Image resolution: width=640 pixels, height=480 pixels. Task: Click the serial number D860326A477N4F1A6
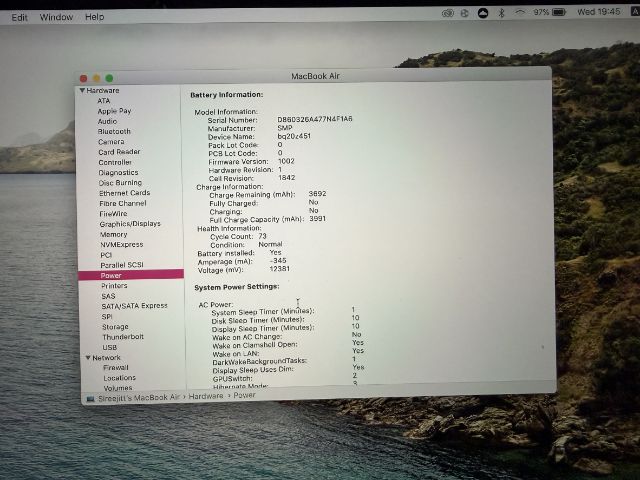[315, 119]
